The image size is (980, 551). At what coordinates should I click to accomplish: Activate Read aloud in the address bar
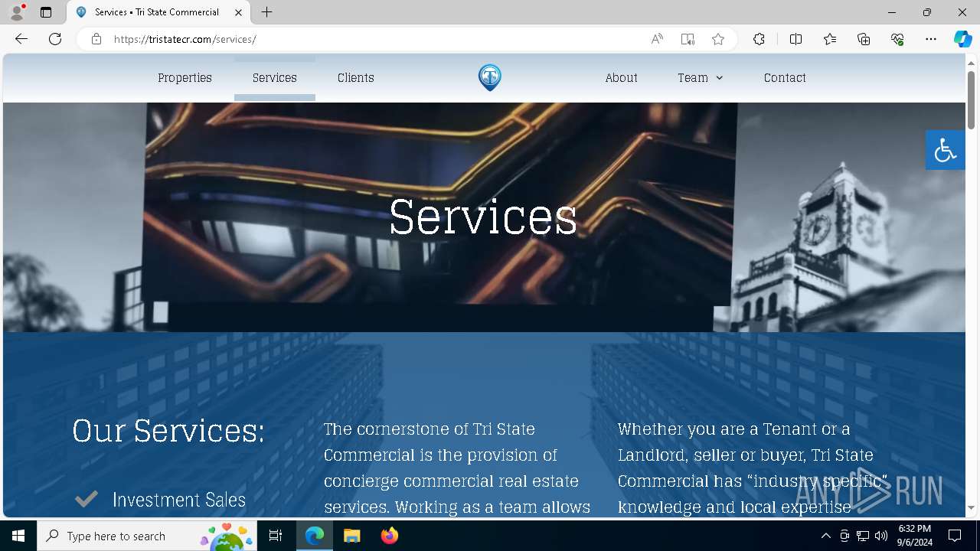(x=657, y=39)
